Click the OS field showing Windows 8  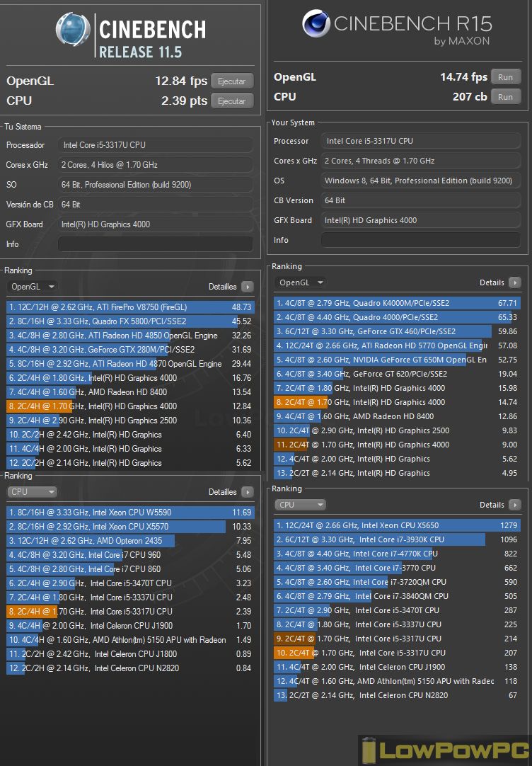(421, 181)
